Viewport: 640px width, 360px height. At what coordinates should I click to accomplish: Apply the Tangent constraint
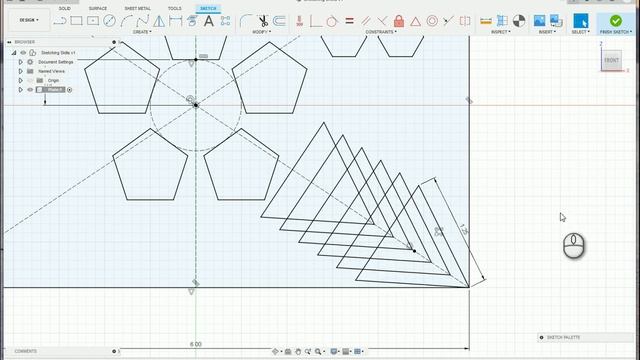(x=332, y=21)
